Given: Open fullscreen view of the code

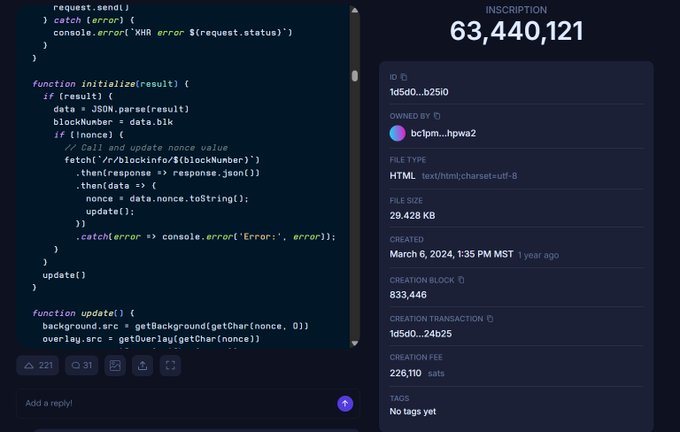Looking at the screenshot, I should 170,365.
